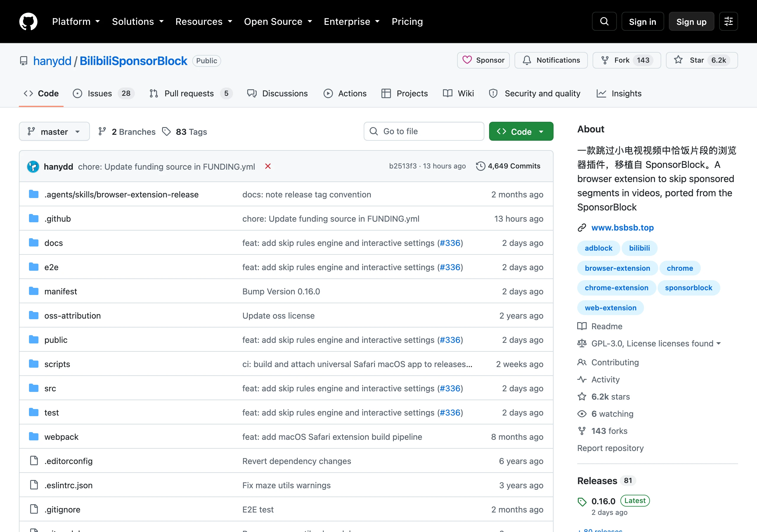Switch to the Issues tab
This screenshot has height=532, width=757.
(x=103, y=94)
